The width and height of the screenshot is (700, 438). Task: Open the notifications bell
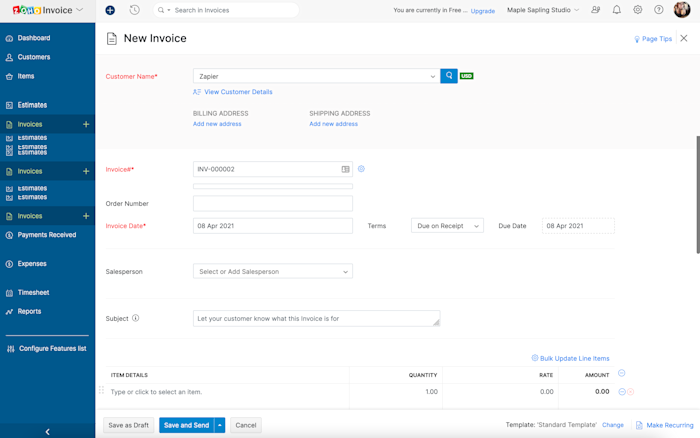click(x=617, y=10)
